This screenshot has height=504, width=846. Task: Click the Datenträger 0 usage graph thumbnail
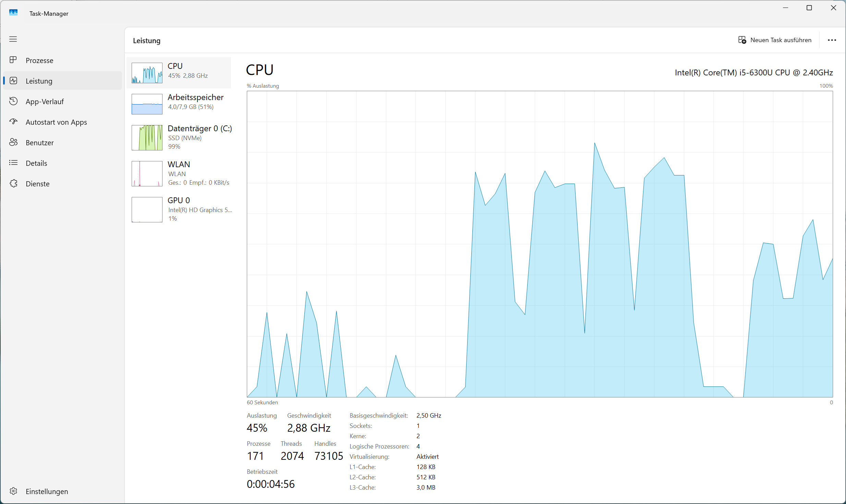click(147, 137)
